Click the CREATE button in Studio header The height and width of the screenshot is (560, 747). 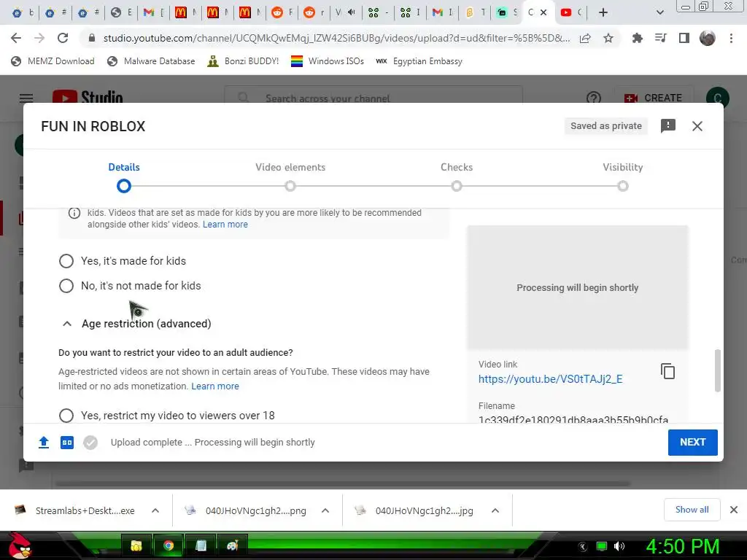(654, 98)
